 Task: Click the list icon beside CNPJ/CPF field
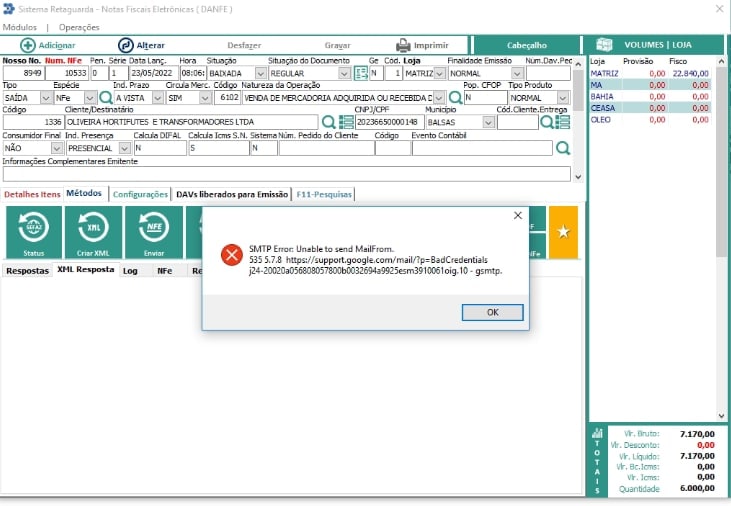tap(346, 122)
